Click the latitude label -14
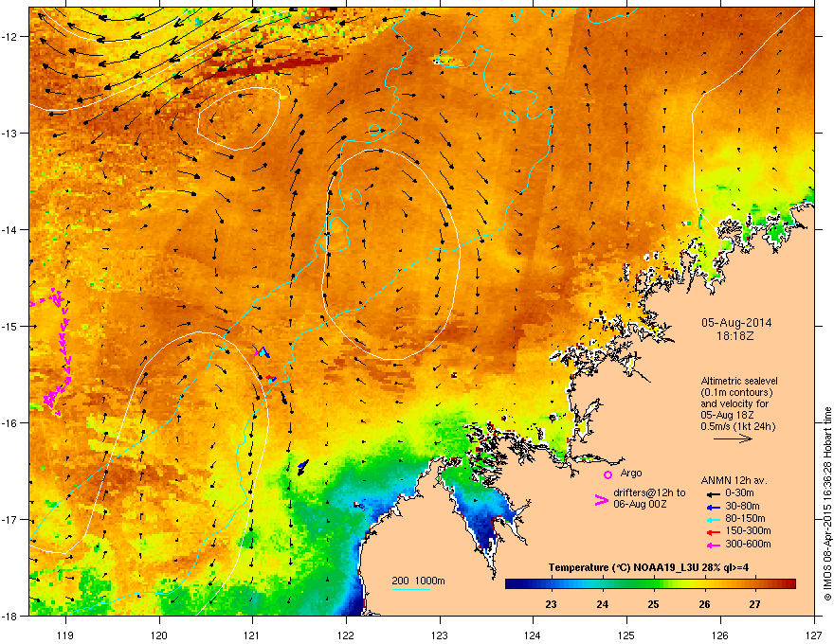 pos(10,229)
